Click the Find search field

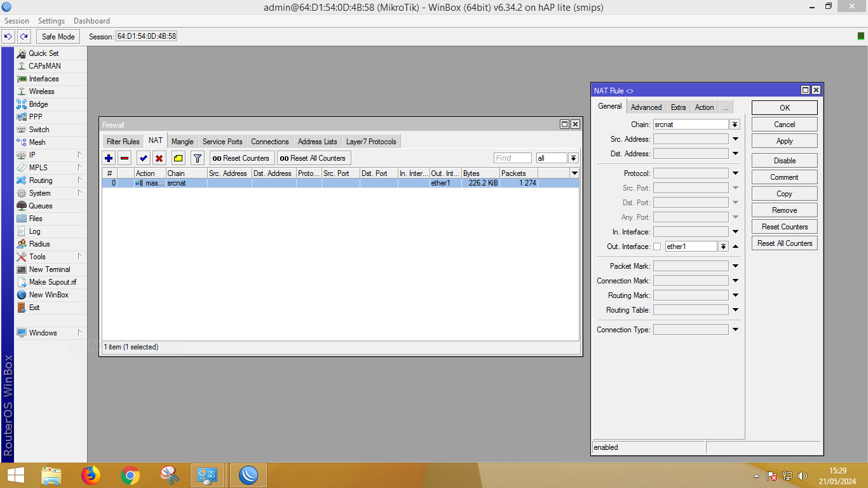tap(512, 158)
